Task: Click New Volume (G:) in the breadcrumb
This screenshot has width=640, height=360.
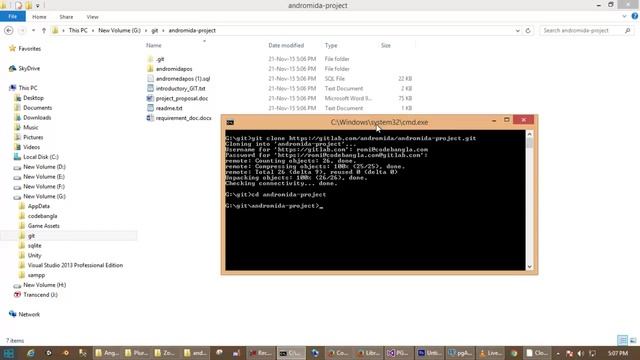Action: click(x=119, y=31)
